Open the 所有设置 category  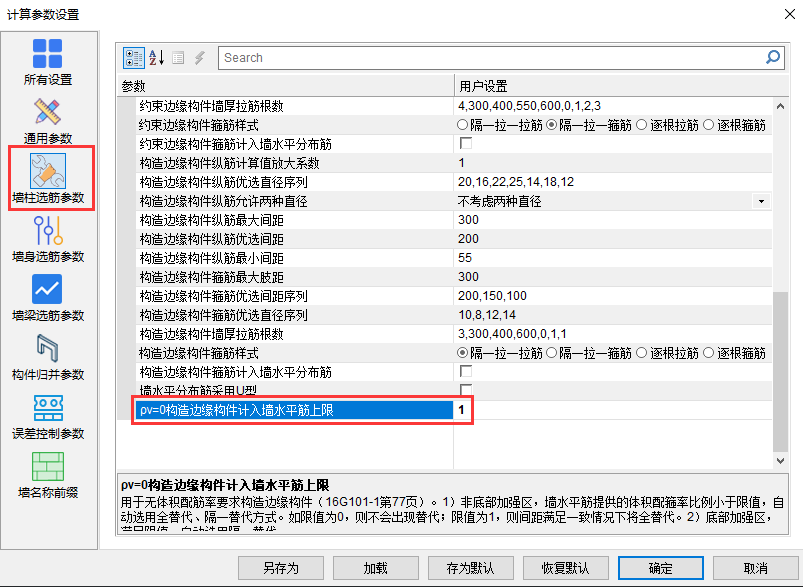[48, 62]
